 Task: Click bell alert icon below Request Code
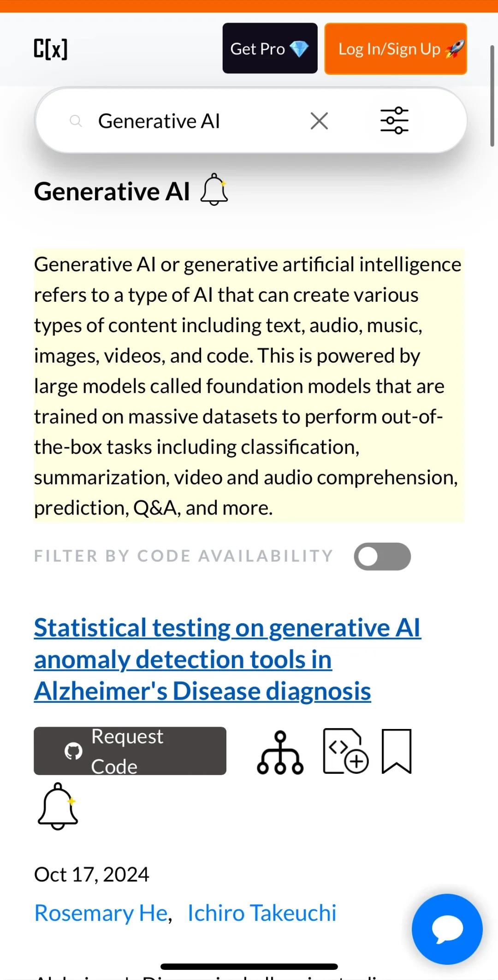pyautogui.click(x=58, y=806)
